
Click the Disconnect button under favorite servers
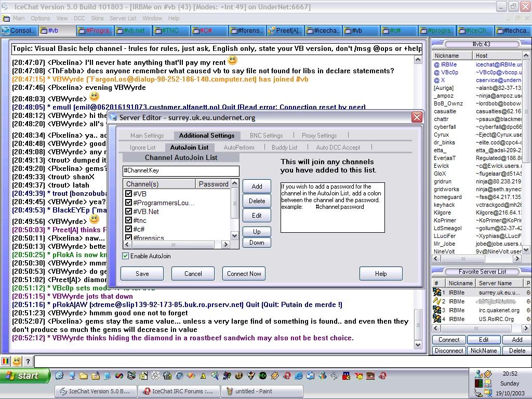(449, 351)
